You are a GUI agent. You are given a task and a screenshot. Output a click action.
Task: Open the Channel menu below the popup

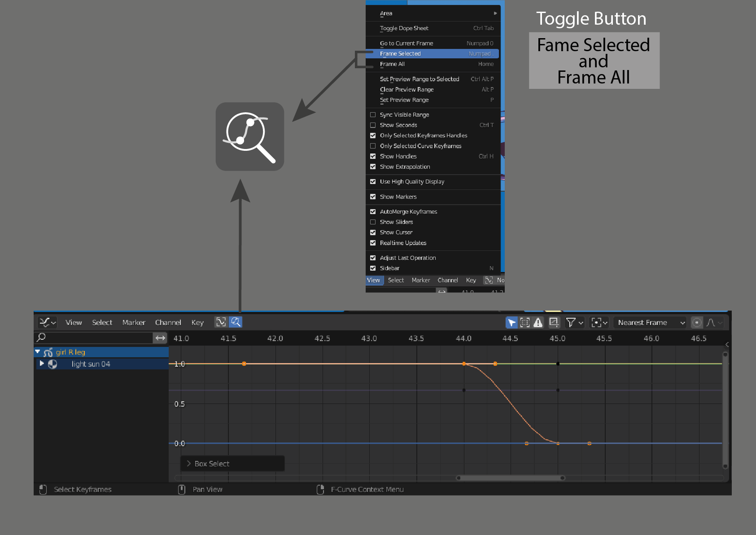click(x=448, y=280)
